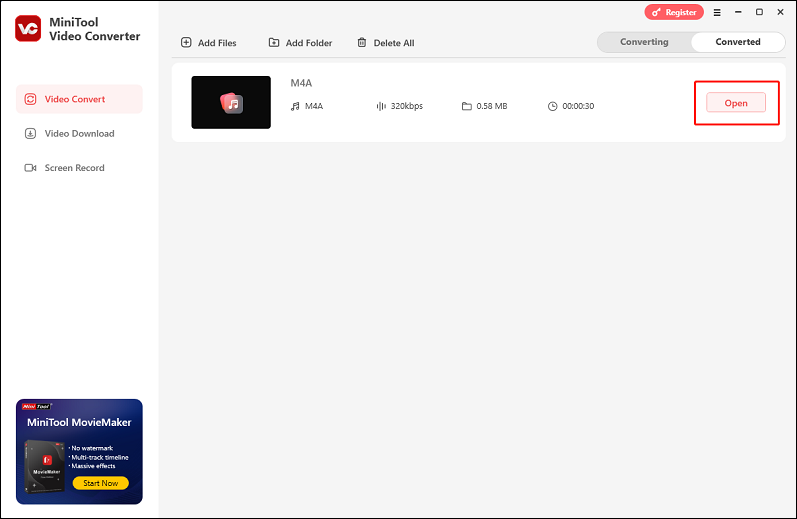Click Open for the M4A file

click(x=736, y=103)
